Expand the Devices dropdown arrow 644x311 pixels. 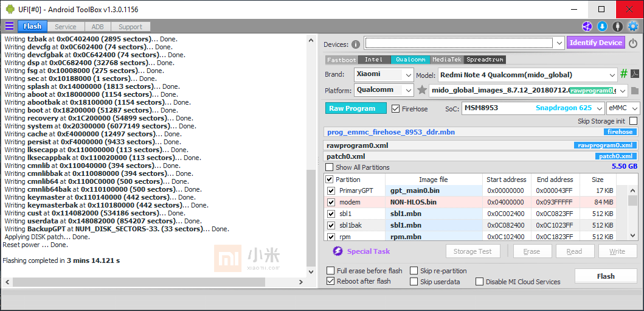(559, 43)
